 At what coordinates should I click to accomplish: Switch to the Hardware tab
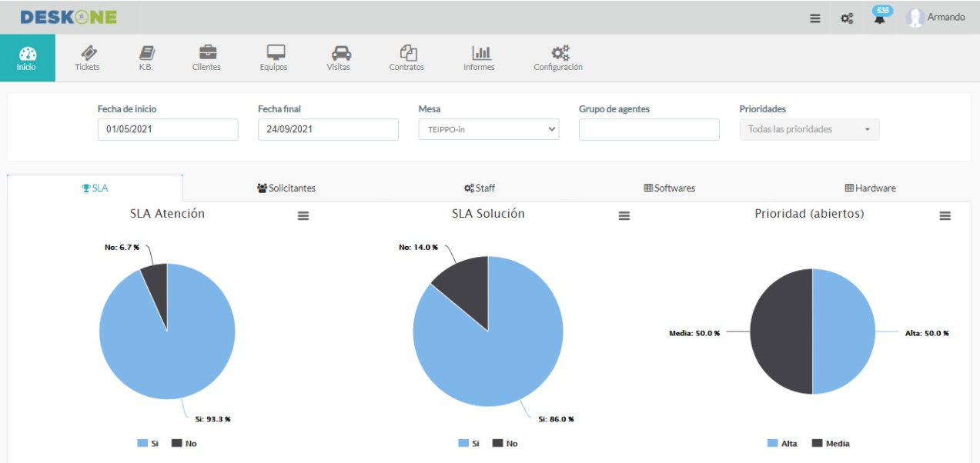click(871, 188)
